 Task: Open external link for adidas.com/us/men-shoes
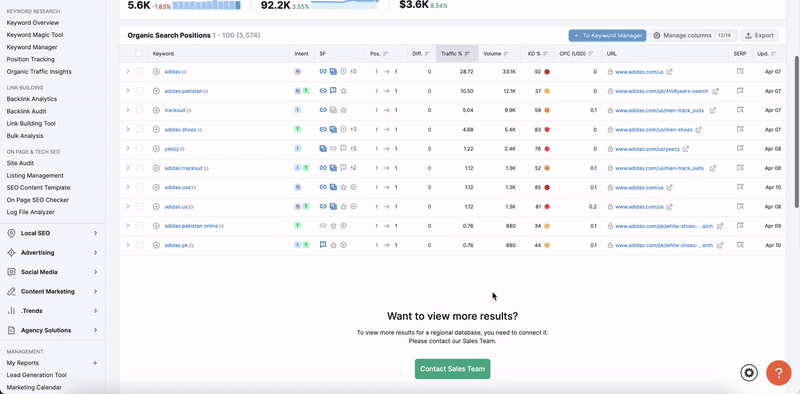(x=698, y=130)
